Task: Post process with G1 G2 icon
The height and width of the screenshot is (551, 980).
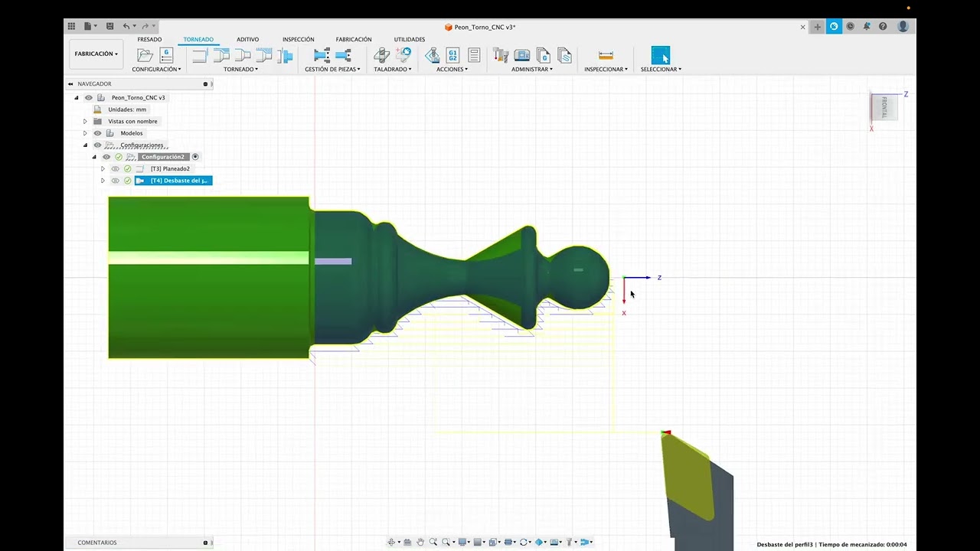Action: (452, 55)
